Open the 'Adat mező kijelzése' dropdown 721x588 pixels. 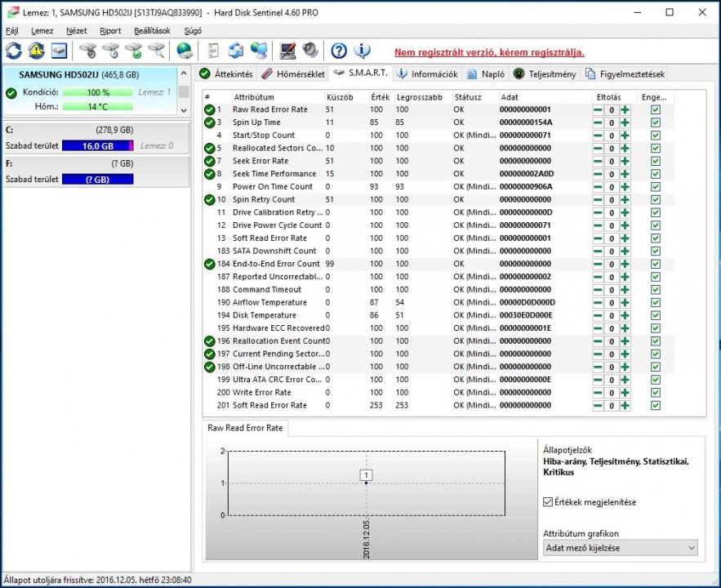point(621,548)
